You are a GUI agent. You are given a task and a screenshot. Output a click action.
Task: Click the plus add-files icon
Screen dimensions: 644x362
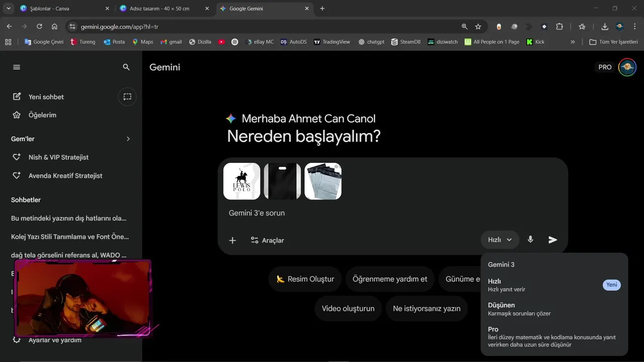pos(232,240)
